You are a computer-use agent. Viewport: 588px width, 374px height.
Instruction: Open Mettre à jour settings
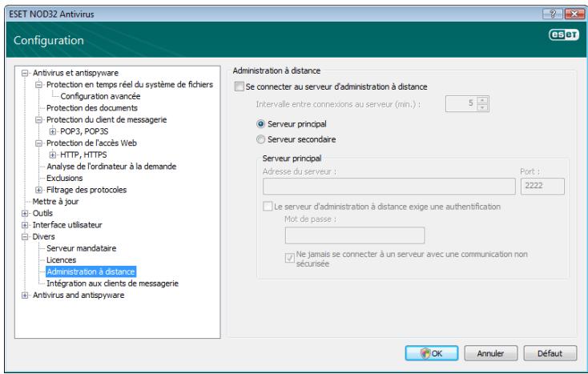55,202
